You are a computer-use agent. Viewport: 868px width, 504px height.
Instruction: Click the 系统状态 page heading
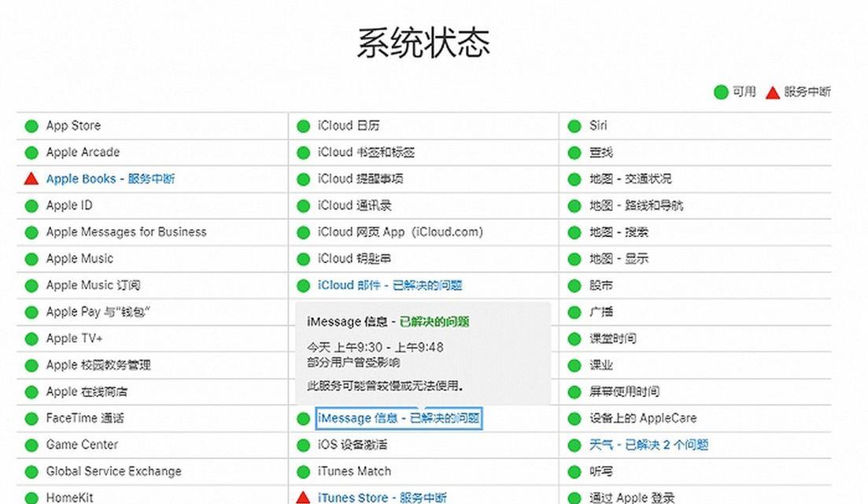423,43
